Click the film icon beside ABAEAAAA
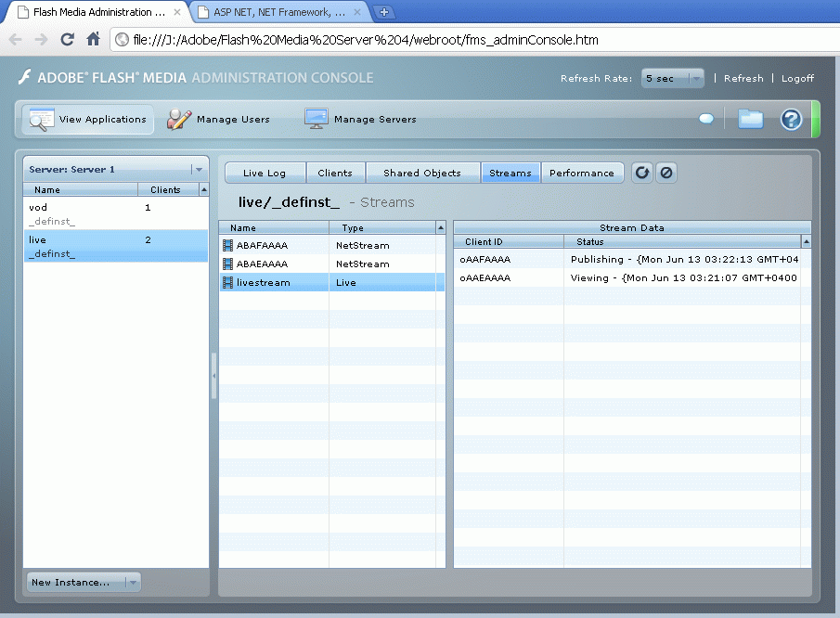 pyautogui.click(x=227, y=264)
